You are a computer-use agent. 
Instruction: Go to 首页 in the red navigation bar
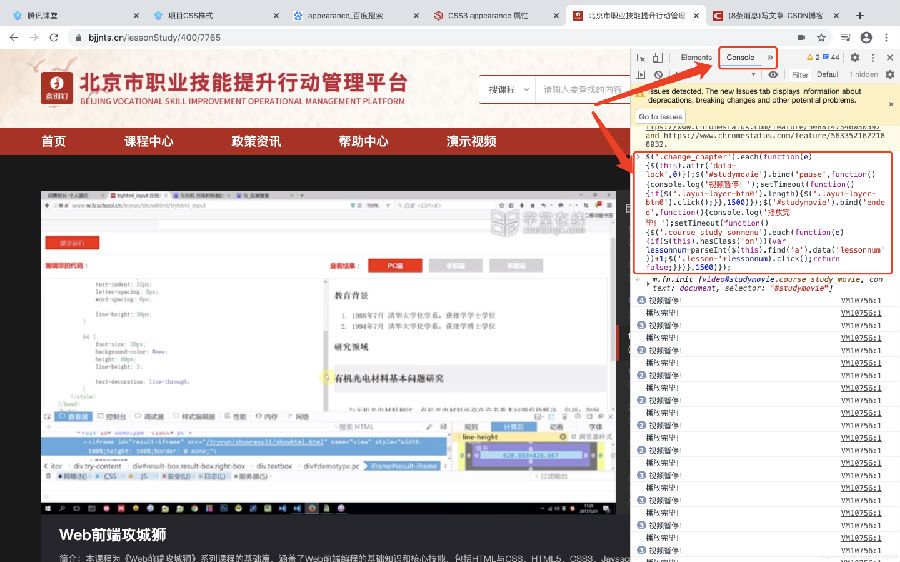[x=53, y=141]
